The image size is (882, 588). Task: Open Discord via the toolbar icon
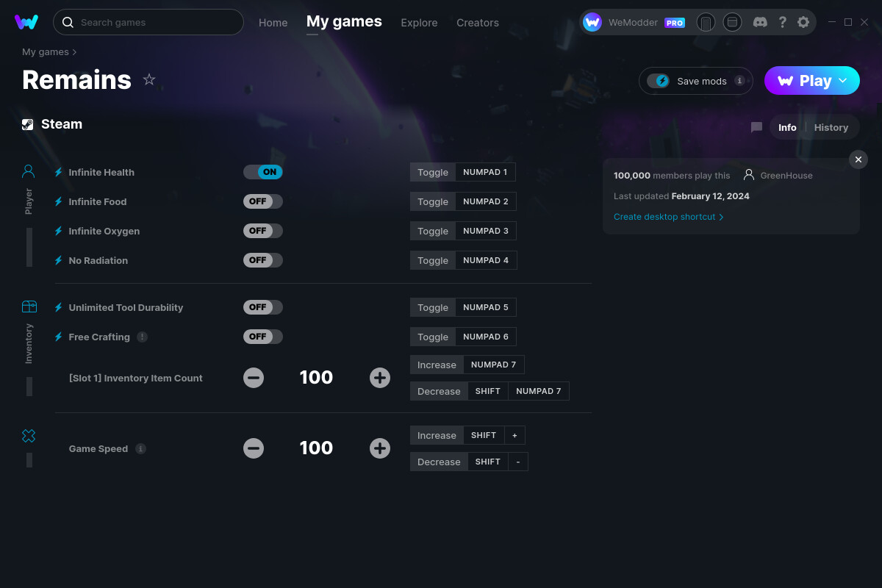760,22
